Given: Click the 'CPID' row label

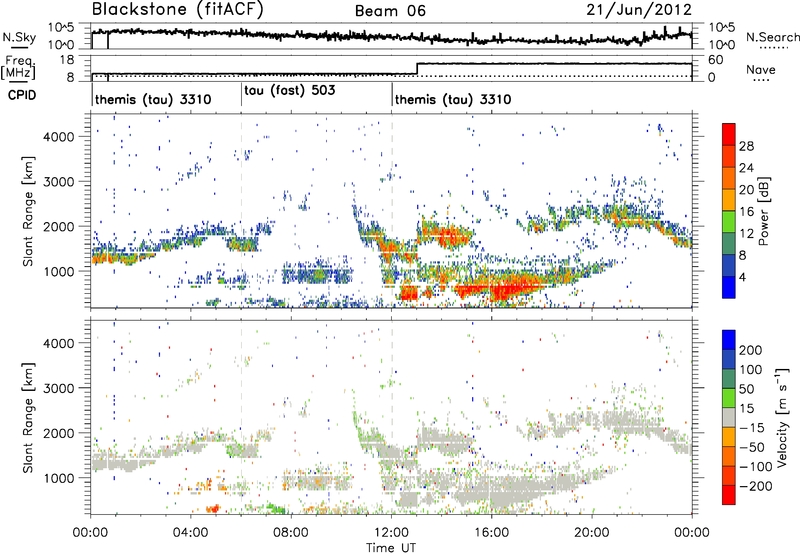Looking at the screenshot, I should point(22,95).
